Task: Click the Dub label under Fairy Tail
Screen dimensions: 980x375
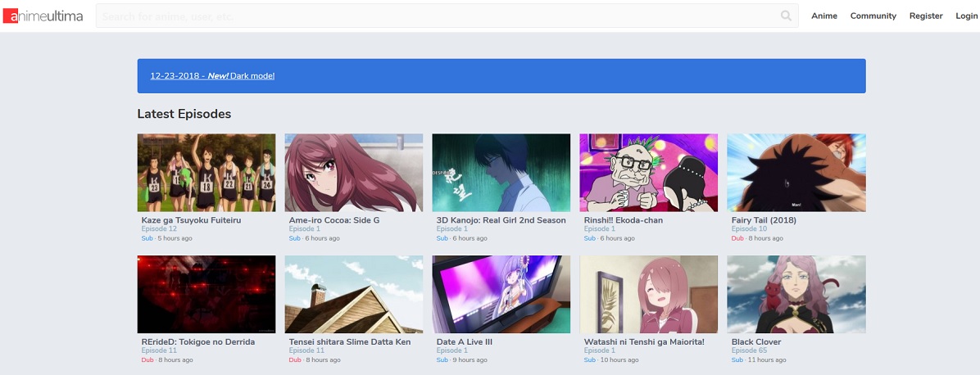Action: point(737,238)
